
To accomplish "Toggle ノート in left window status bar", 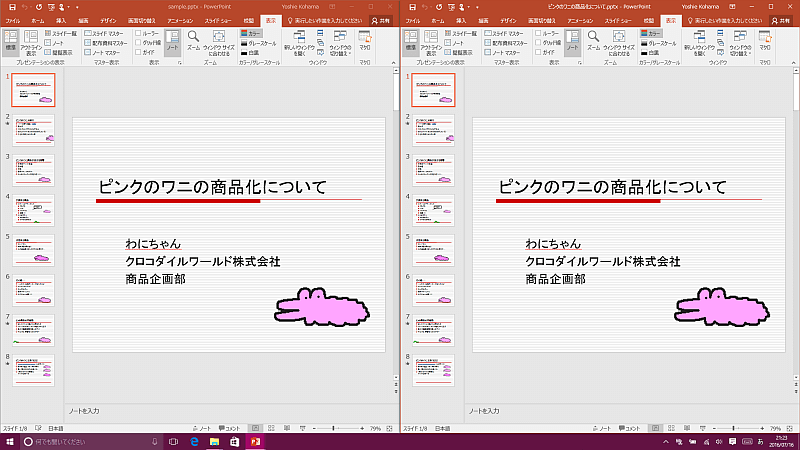I will [x=202, y=429].
